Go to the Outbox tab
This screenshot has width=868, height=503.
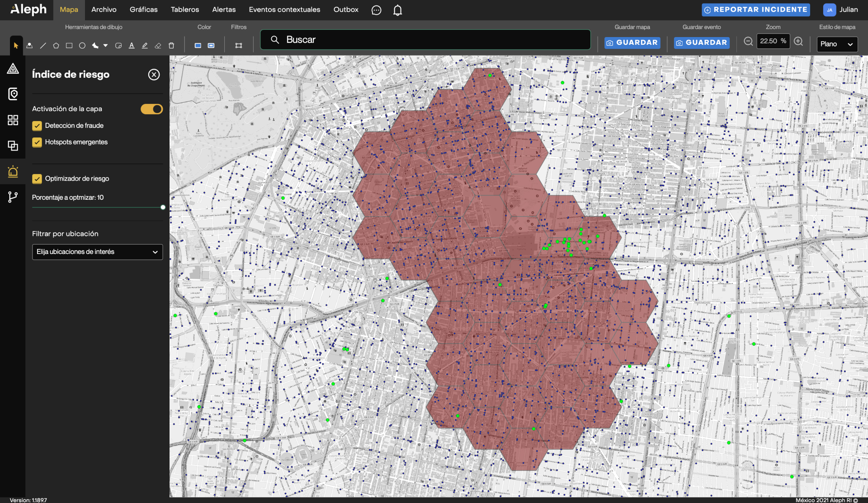point(346,9)
